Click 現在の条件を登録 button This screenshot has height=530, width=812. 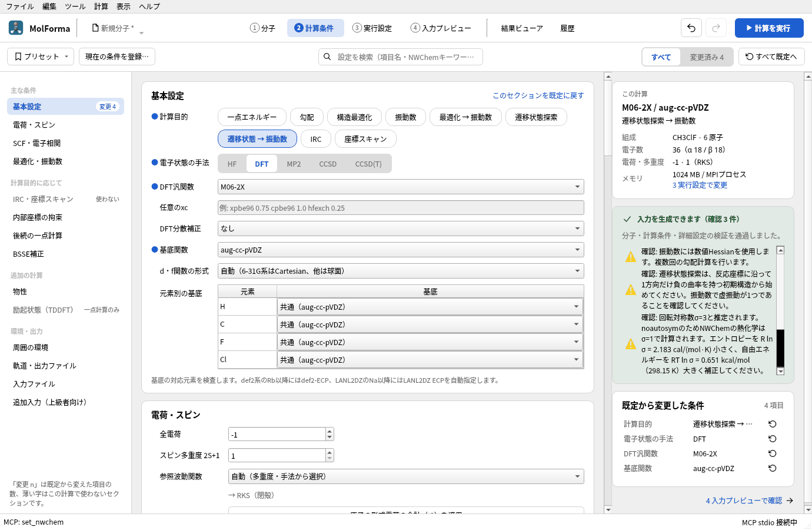point(117,57)
